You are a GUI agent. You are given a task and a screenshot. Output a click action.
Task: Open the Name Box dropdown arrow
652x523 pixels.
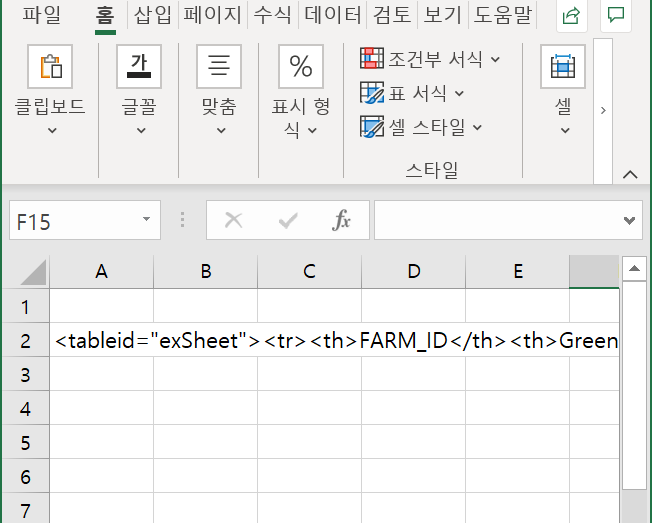tap(146, 219)
